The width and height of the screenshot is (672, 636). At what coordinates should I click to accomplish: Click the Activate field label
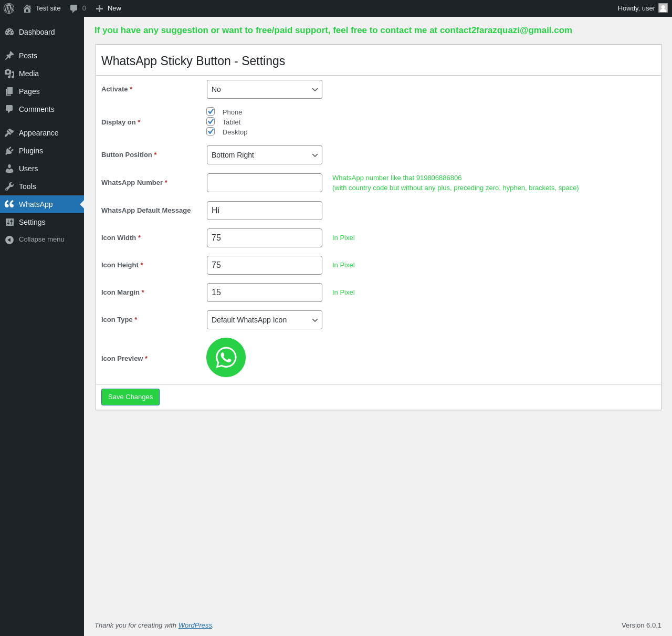(117, 89)
